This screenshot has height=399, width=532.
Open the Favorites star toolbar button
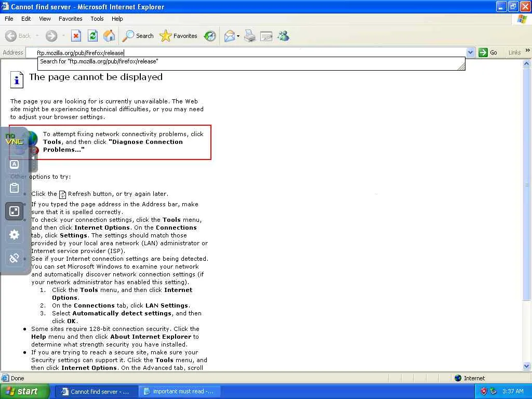tap(179, 36)
